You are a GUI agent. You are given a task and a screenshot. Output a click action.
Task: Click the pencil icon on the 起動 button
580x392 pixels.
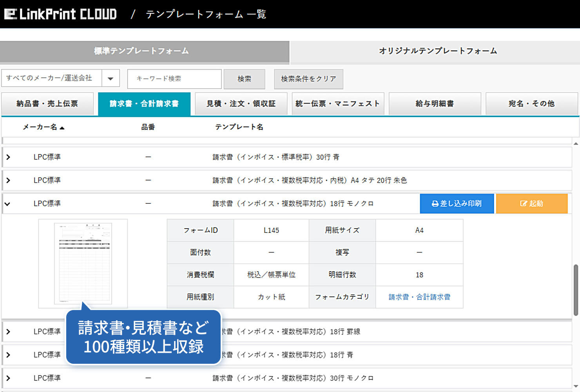[x=523, y=203]
